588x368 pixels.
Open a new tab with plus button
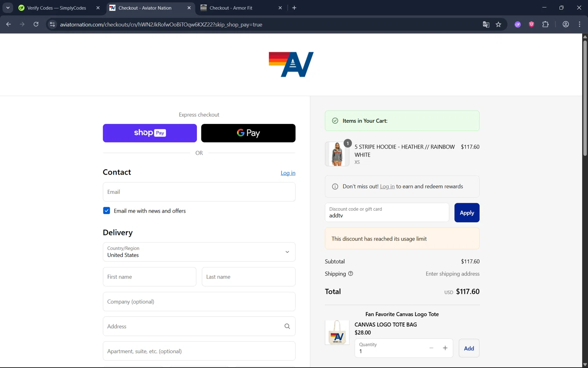(294, 8)
